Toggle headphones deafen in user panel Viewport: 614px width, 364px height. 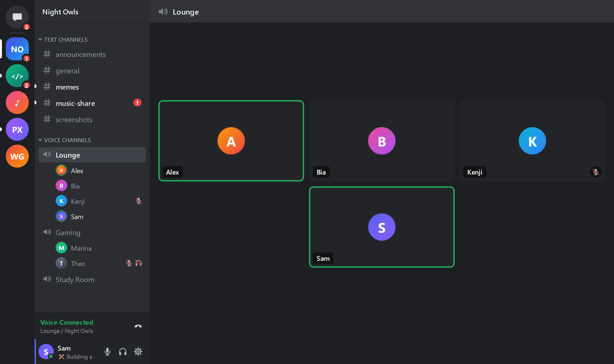[123, 352]
